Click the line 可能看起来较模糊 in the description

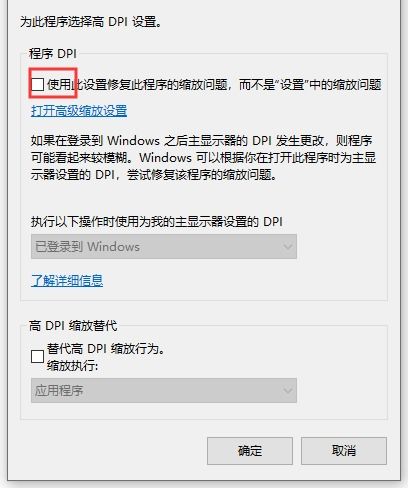coord(203,157)
